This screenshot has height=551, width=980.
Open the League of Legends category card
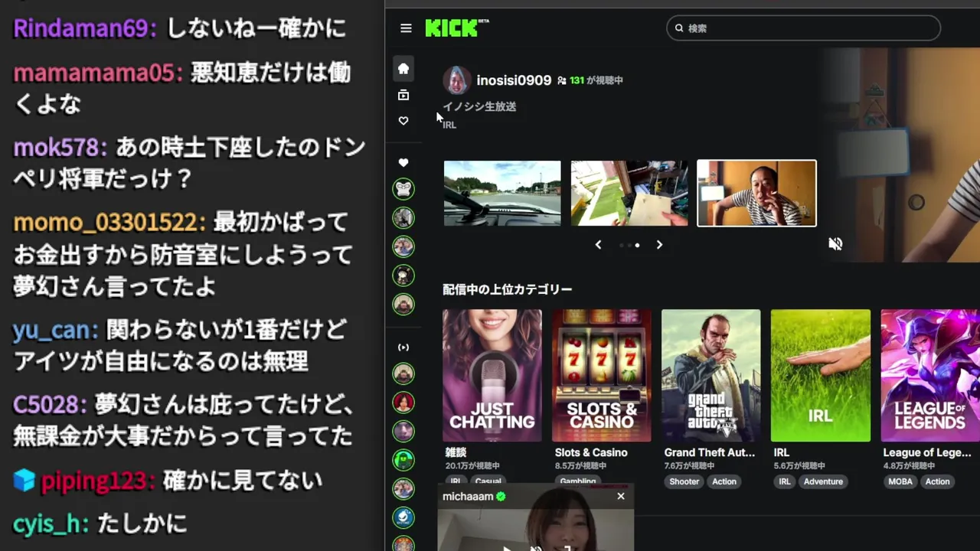coord(930,376)
